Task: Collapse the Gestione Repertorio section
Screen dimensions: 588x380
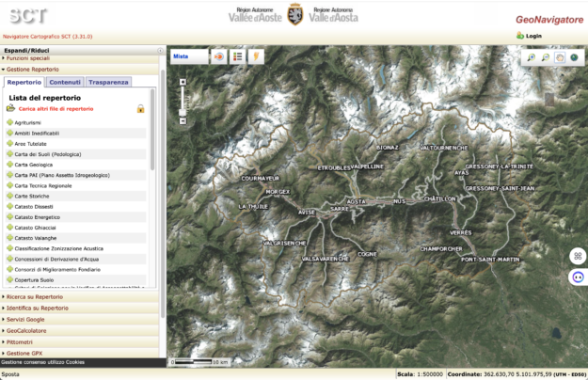Action: [80, 70]
